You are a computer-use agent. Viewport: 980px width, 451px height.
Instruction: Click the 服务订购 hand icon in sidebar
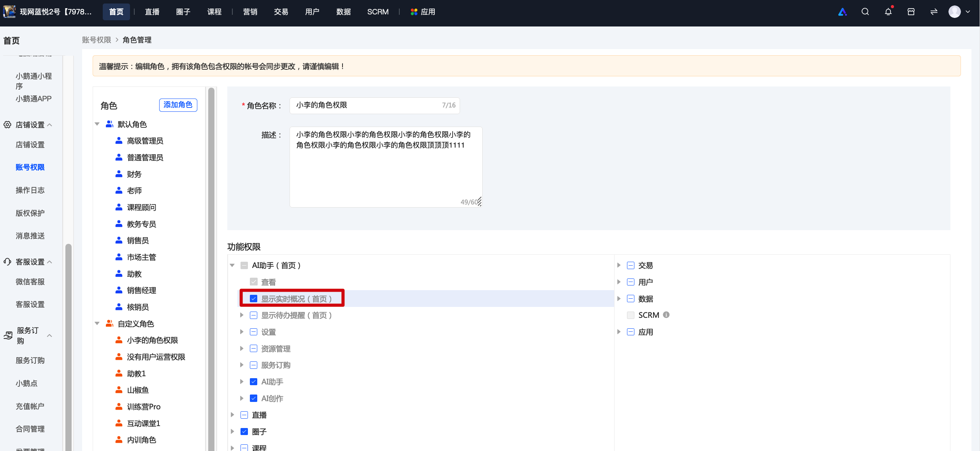tap(8, 335)
